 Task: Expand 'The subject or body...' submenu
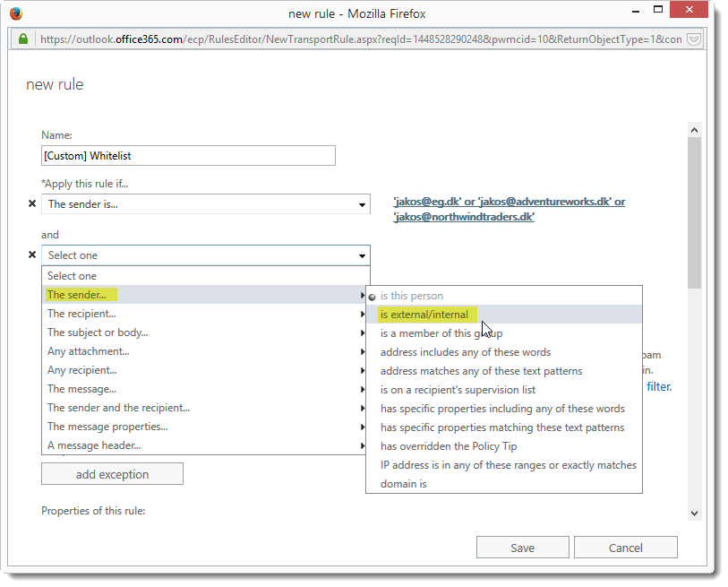point(206,332)
